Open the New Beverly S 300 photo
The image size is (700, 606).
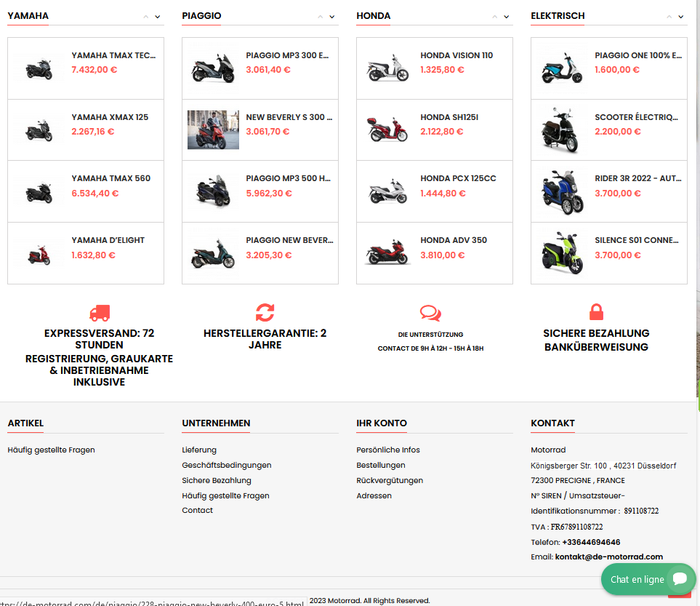pyautogui.click(x=213, y=130)
